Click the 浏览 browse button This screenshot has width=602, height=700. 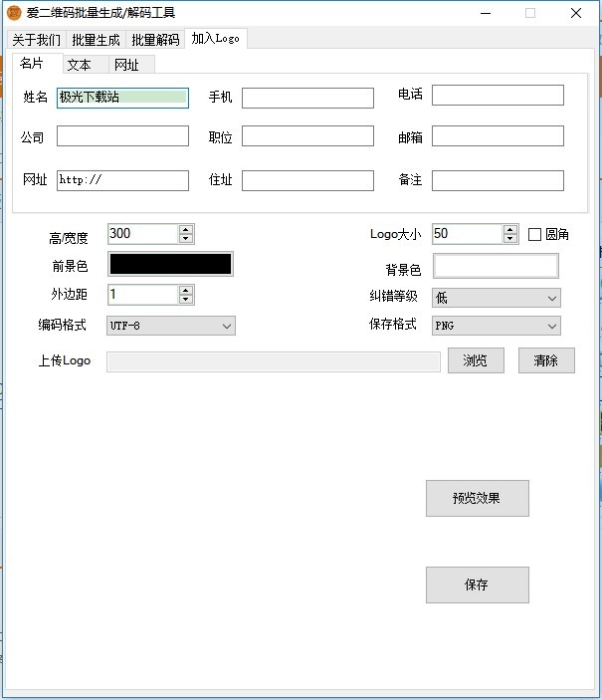pyautogui.click(x=476, y=360)
